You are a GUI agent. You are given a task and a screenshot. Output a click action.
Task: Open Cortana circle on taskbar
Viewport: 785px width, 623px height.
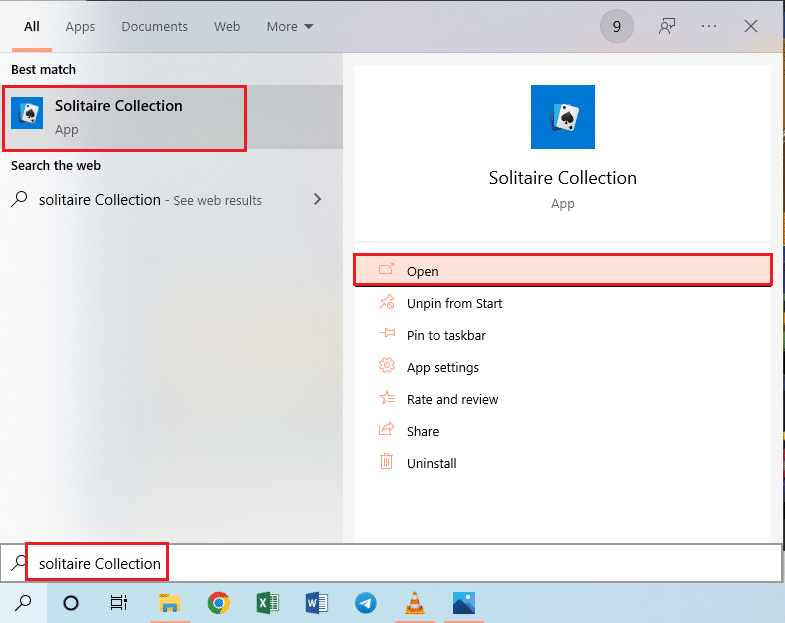coord(71,603)
